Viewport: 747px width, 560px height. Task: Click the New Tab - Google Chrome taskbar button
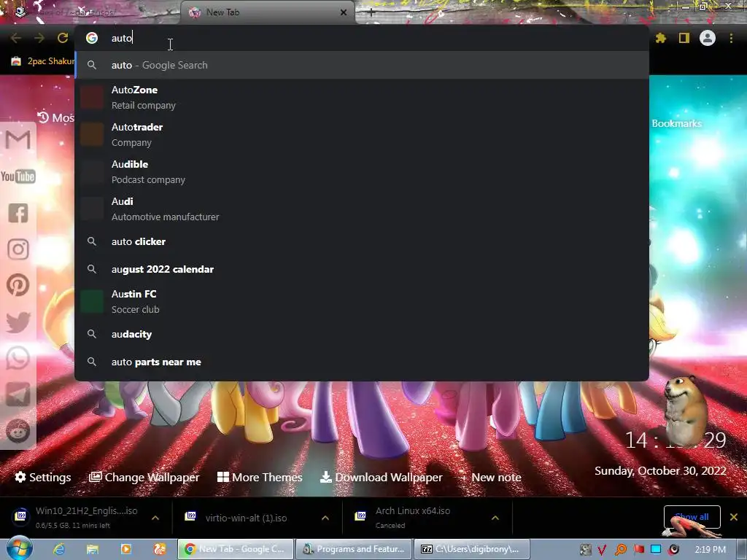click(236, 549)
